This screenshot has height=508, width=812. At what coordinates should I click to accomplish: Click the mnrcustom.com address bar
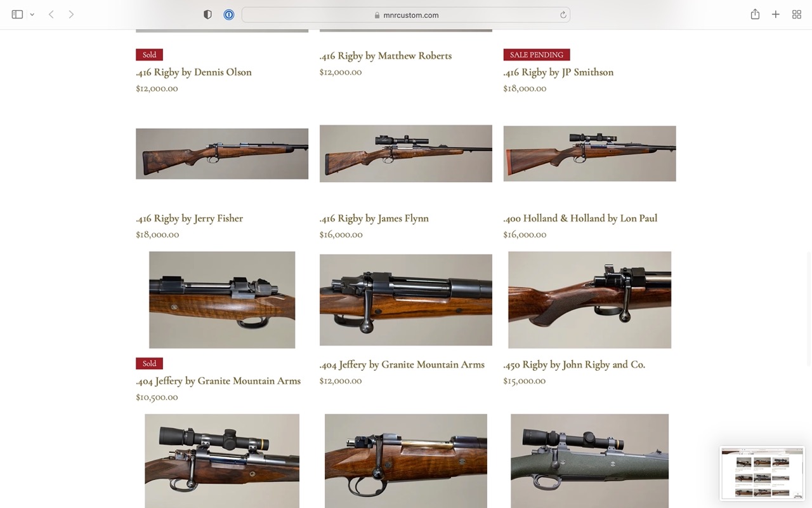point(406,15)
